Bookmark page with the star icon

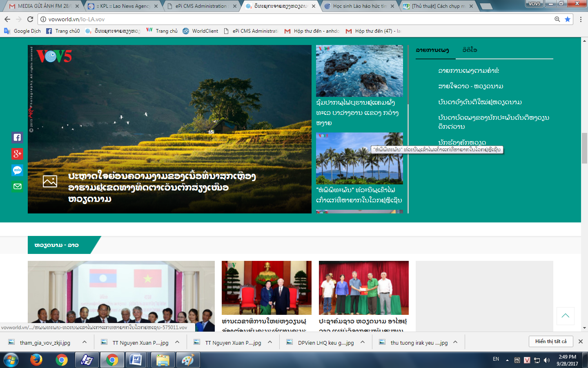[568, 19]
